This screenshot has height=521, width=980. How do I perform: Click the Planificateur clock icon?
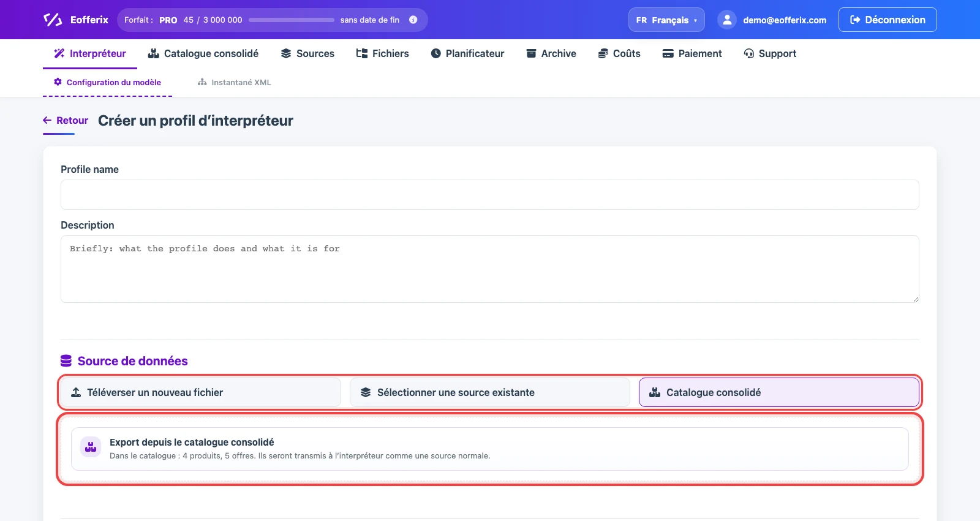point(436,53)
